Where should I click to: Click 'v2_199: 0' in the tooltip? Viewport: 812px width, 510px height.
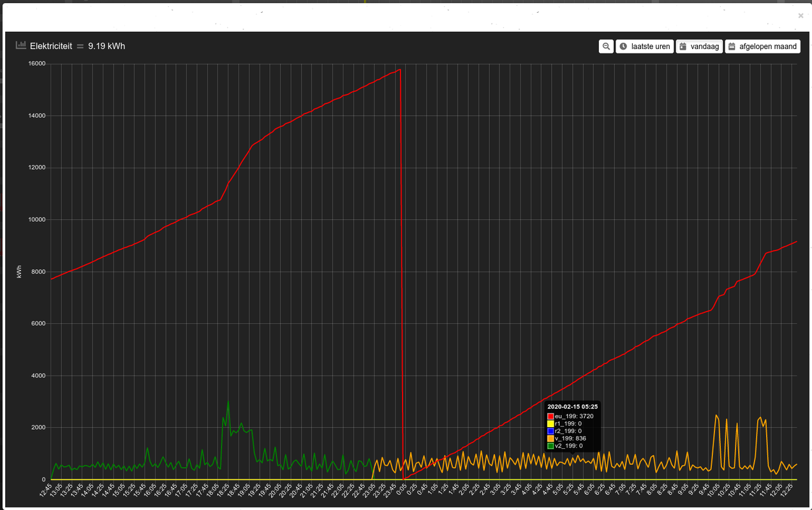point(568,446)
